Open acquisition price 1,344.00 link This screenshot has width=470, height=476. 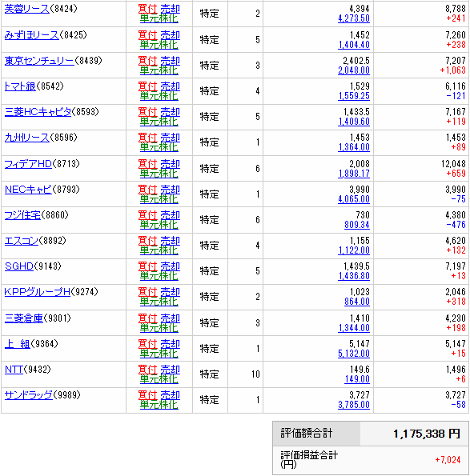[354, 328]
